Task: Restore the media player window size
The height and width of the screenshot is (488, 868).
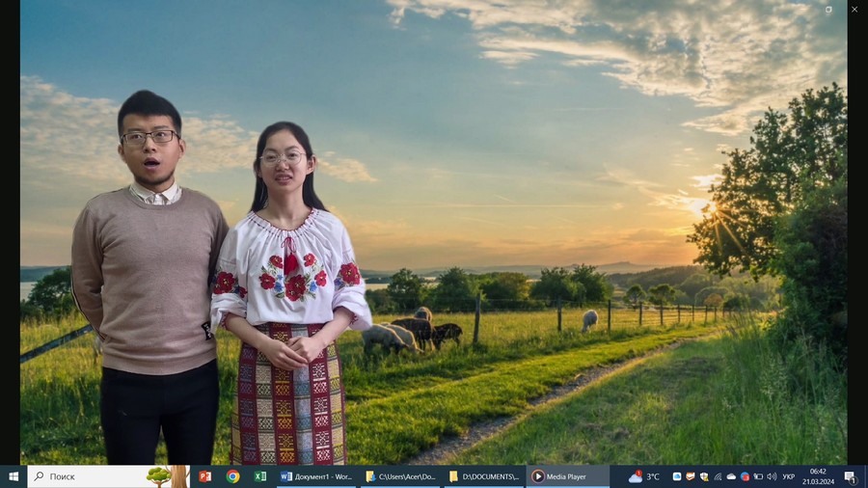Action: pyautogui.click(x=828, y=10)
